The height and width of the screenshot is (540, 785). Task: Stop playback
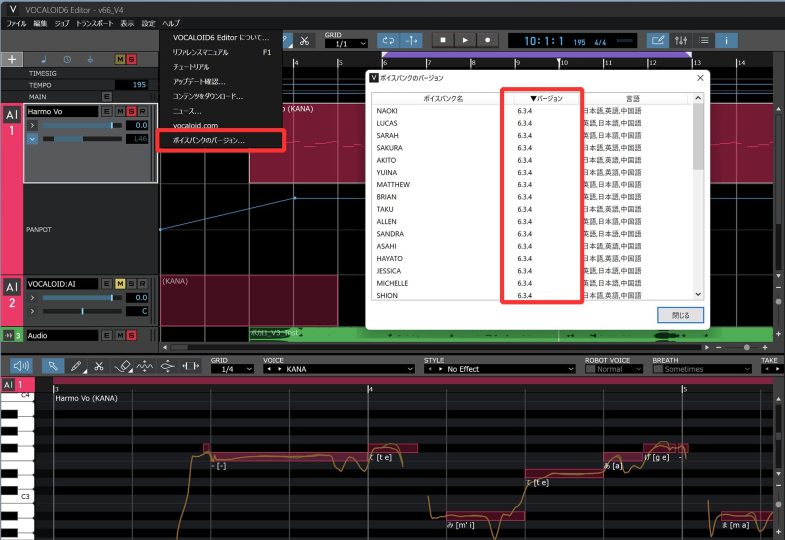443,40
